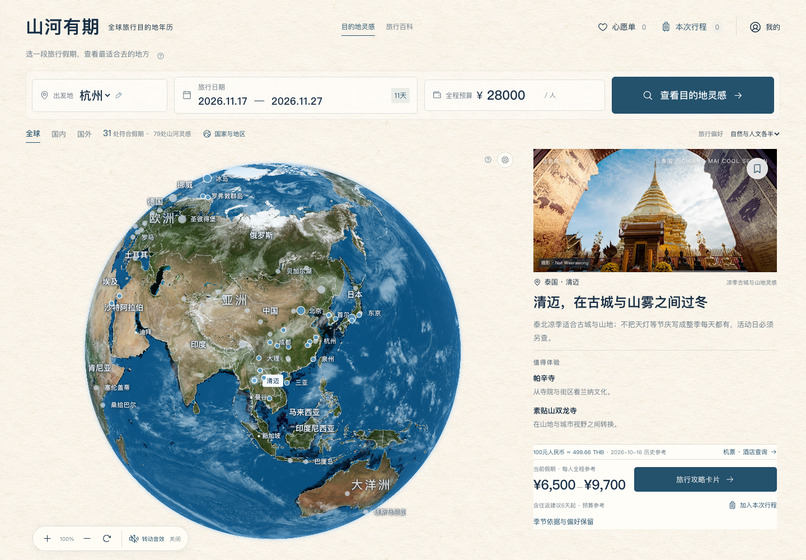Select the 成都 marker on the globe
This screenshot has width=806, height=560.
(270, 341)
